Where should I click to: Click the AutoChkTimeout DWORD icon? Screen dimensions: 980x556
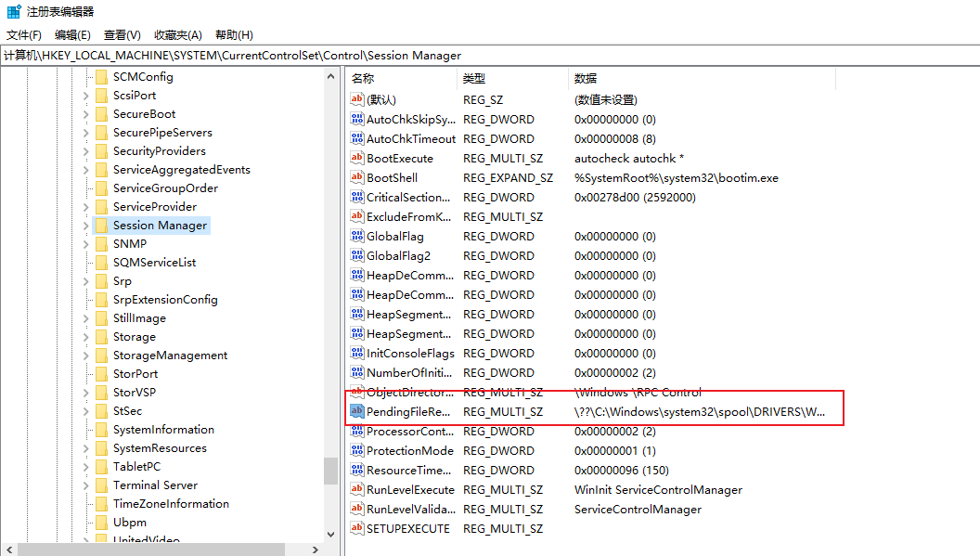[357, 138]
